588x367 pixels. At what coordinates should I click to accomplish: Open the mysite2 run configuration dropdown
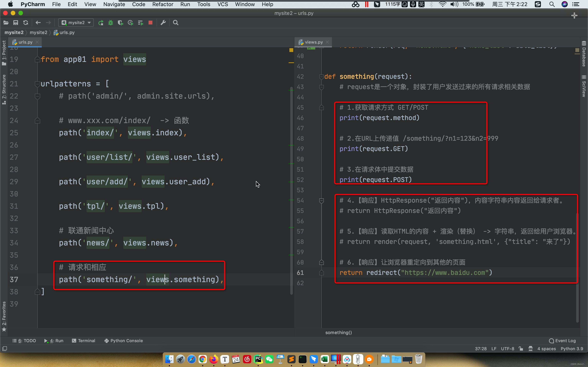click(76, 23)
